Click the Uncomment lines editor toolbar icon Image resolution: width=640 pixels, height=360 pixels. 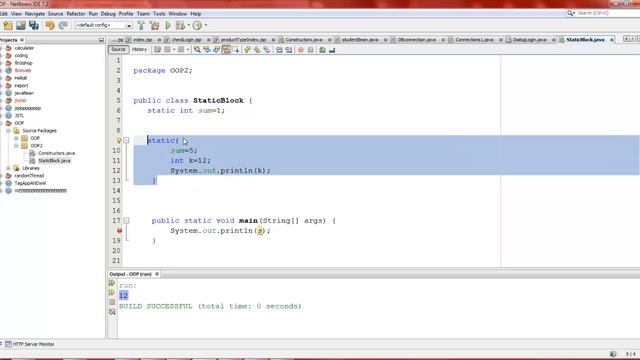pyautogui.click(x=332, y=50)
